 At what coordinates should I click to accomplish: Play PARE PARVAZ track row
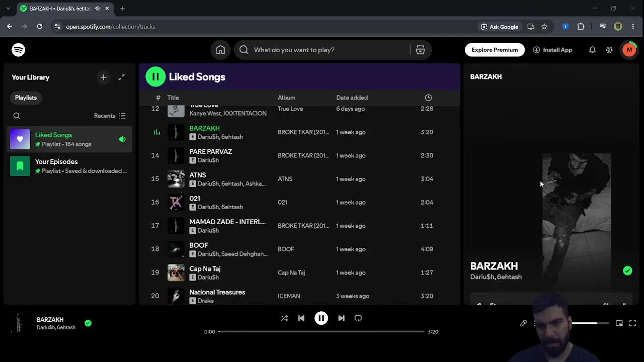pos(299,155)
